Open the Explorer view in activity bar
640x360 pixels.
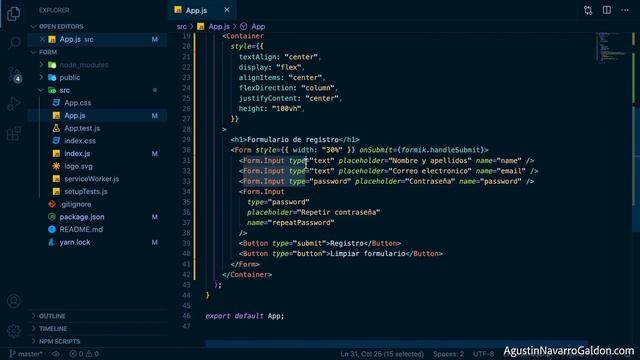13,13
